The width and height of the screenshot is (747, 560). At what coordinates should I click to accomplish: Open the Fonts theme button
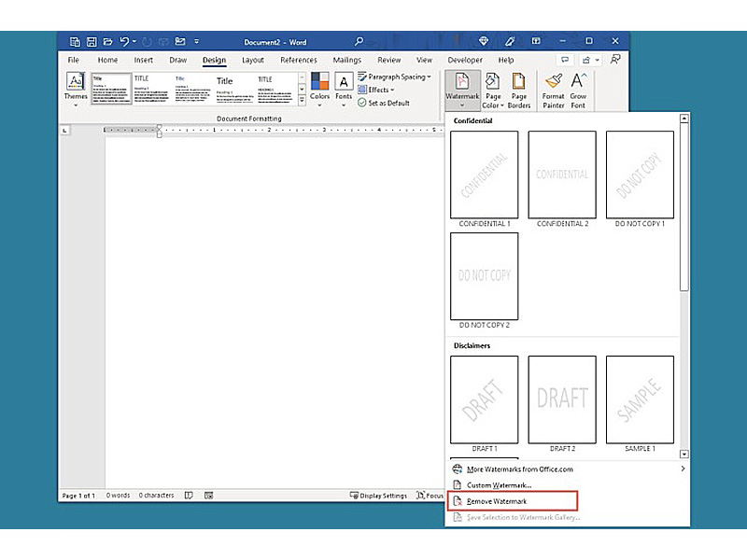tap(344, 90)
